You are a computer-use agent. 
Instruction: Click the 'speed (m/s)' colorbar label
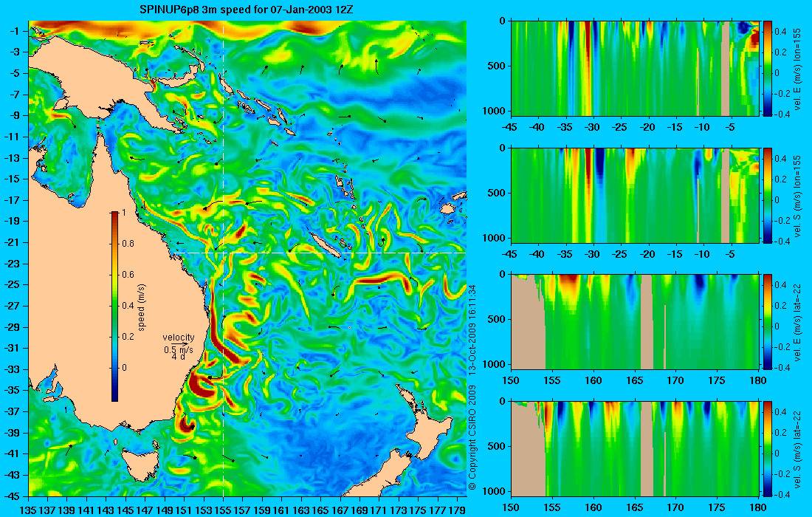click(142, 307)
